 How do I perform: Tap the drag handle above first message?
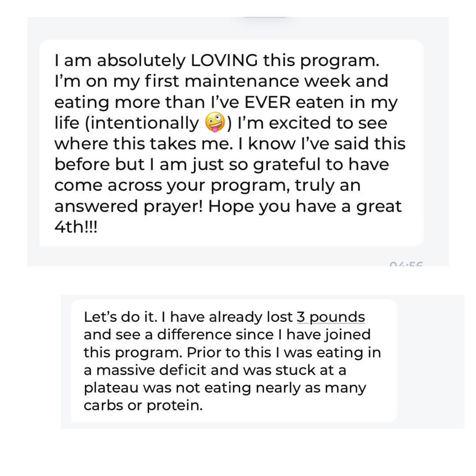click(x=265, y=18)
